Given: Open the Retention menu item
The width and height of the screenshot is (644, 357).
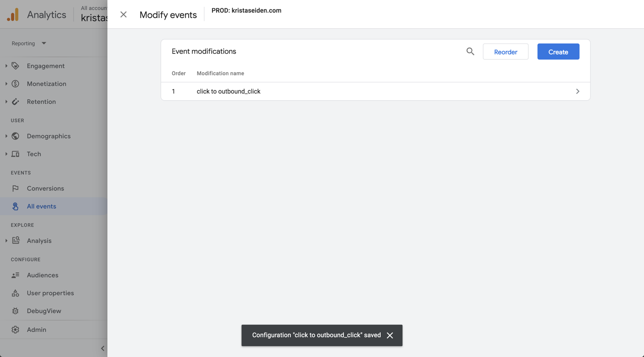Looking at the screenshot, I should [x=41, y=102].
